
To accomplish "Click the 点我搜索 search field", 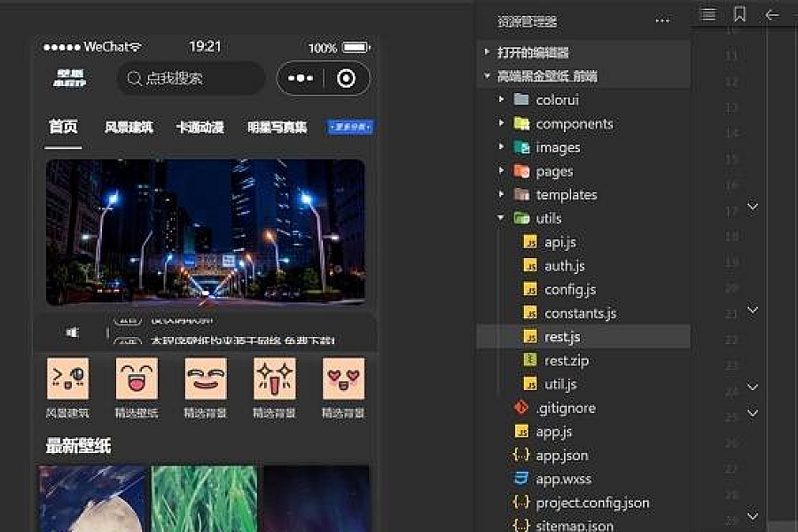I will click(191, 78).
